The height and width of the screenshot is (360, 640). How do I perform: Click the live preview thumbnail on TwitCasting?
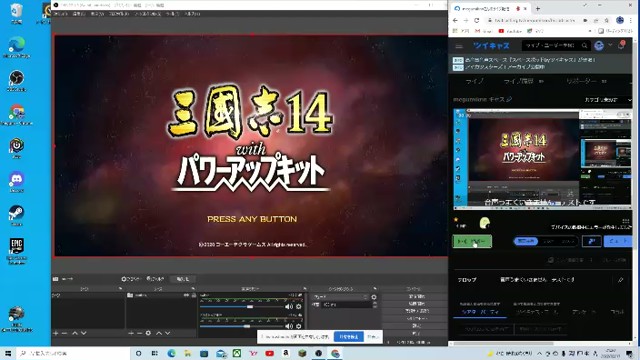click(x=542, y=158)
